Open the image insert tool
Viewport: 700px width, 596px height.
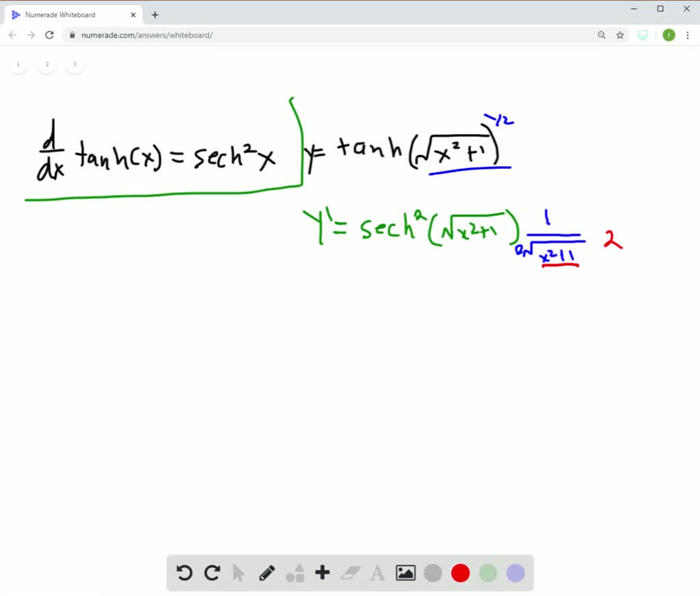[x=405, y=573]
